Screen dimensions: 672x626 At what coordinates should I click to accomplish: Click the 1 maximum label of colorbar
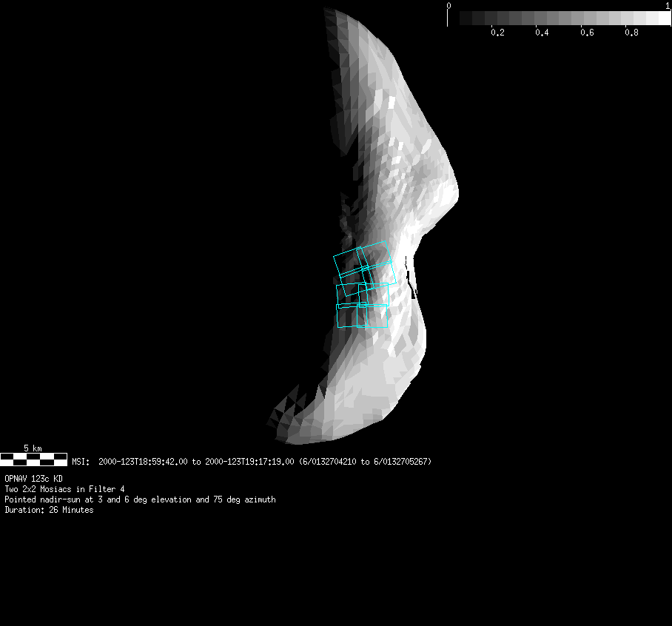tap(668, 6)
